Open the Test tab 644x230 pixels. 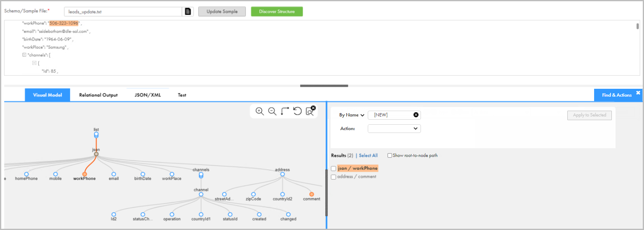coord(182,95)
